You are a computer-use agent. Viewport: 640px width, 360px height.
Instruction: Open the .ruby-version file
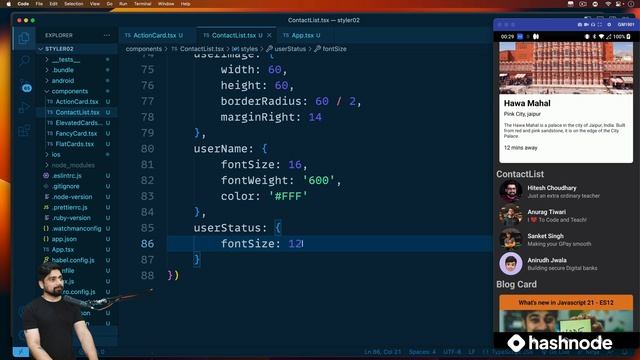click(71, 218)
